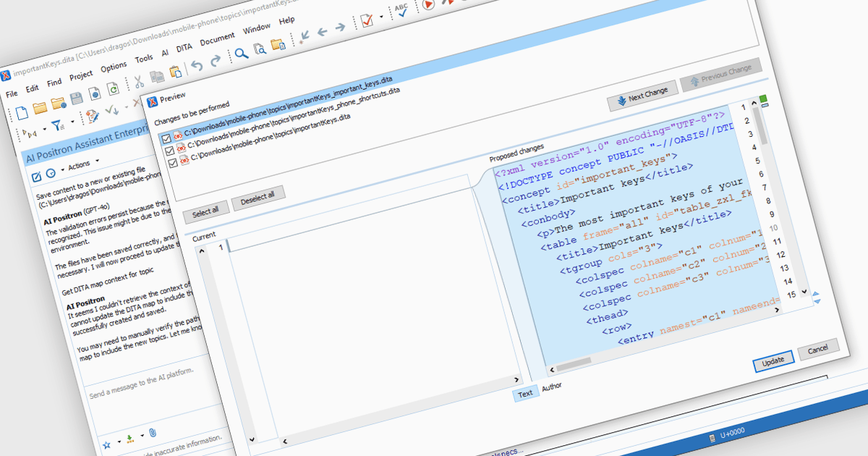The width and height of the screenshot is (868, 456).
Task: Open the Find menu
Action: (x=54, y=81)
